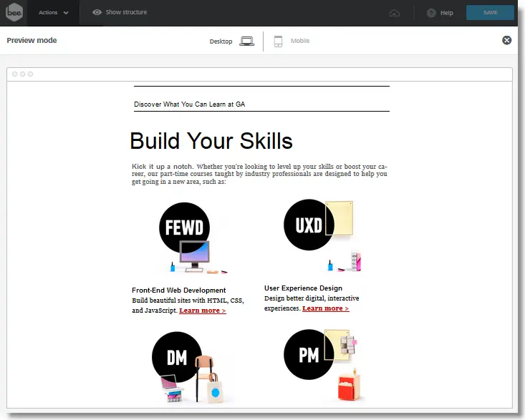525x420 pixels.
Task: Click the Preview mode label
Action: 32,41
